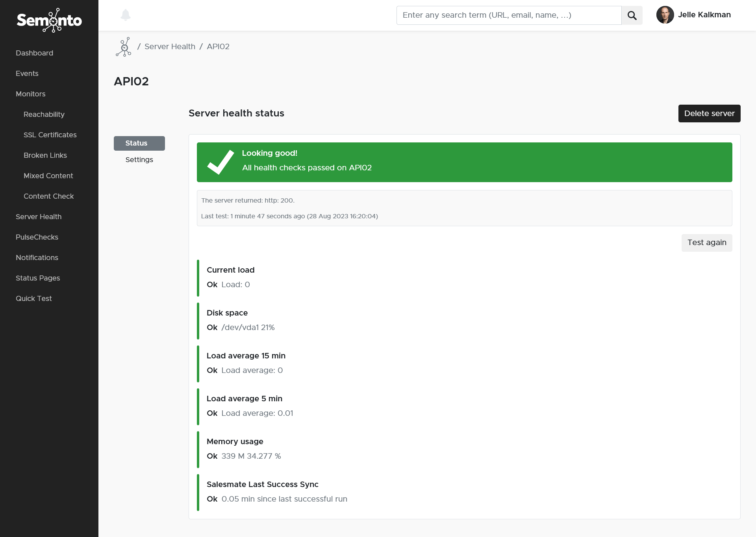Click Memory usage value 339 M
The height and width of the screenshot is (537, 756).
[251, 456]
